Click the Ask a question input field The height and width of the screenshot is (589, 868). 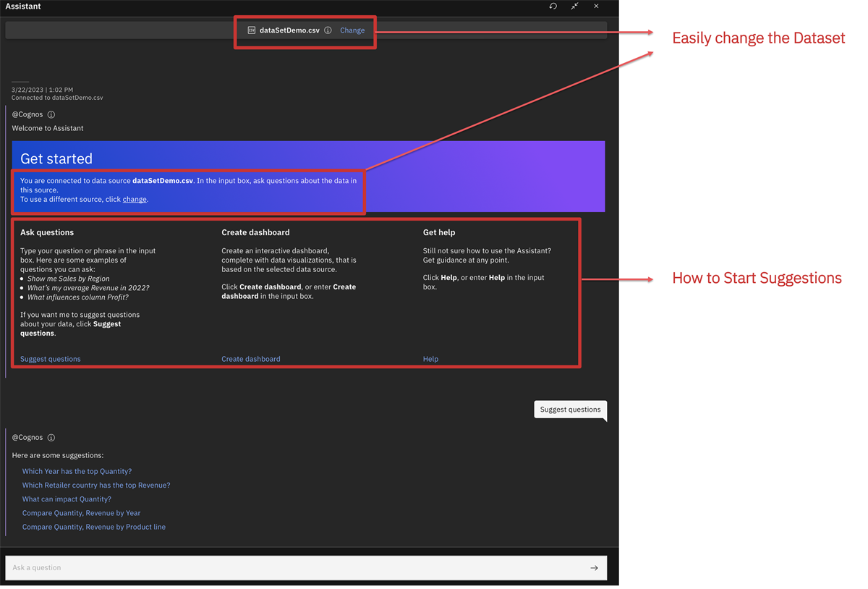pos(289,568)
